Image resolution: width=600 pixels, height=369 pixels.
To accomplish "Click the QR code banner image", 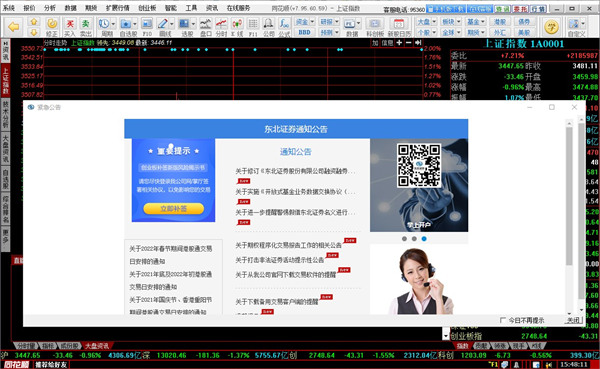I will tap(419, 185).
